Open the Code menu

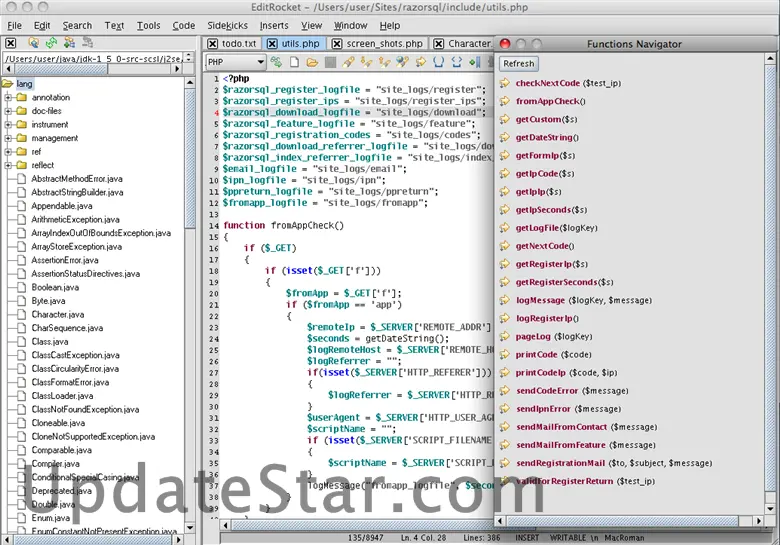click(x=184, y=25)
